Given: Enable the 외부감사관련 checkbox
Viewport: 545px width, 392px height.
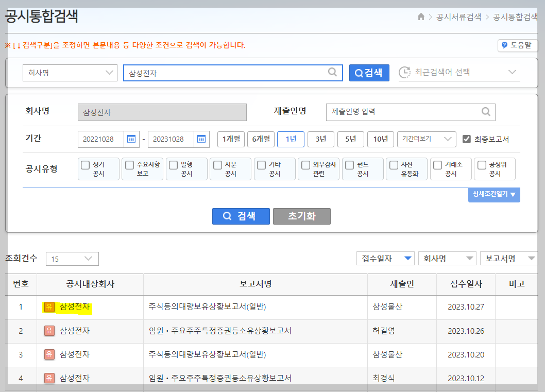Looking at the screenshot, I should pos(305,165).
